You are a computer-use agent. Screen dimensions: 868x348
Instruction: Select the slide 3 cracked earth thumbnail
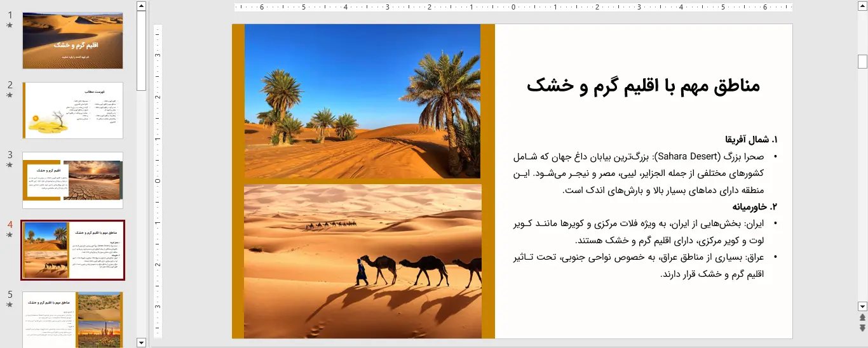(72, 180)
